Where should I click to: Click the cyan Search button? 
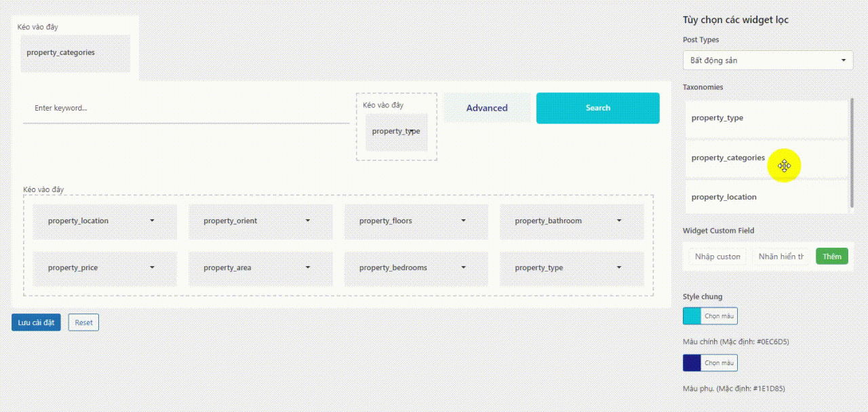[597, 108]
